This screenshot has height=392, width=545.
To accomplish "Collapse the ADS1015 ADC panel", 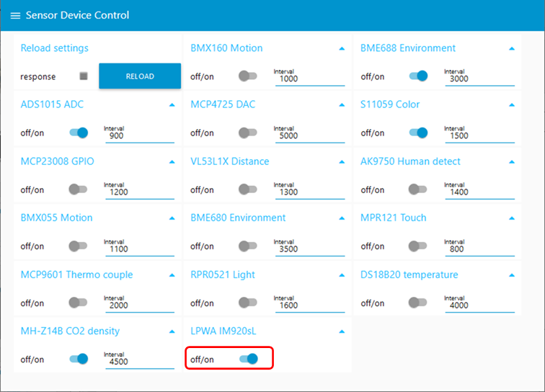I will pos(172,104).
